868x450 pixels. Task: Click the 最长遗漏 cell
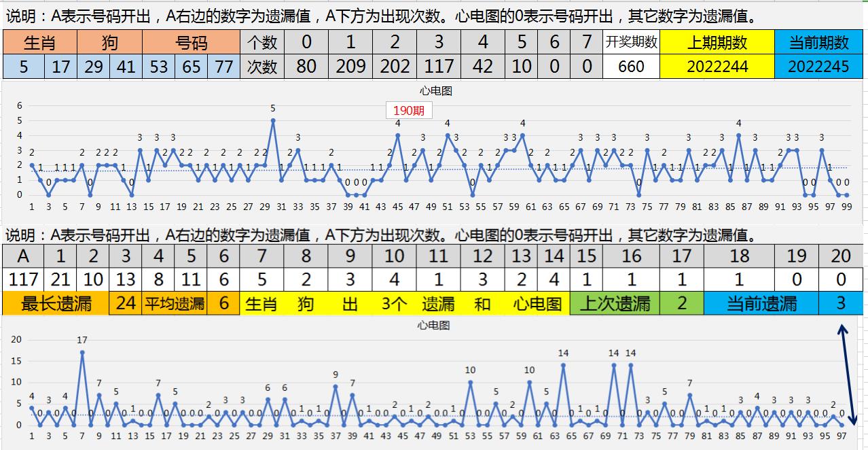(x=56, y=303)
